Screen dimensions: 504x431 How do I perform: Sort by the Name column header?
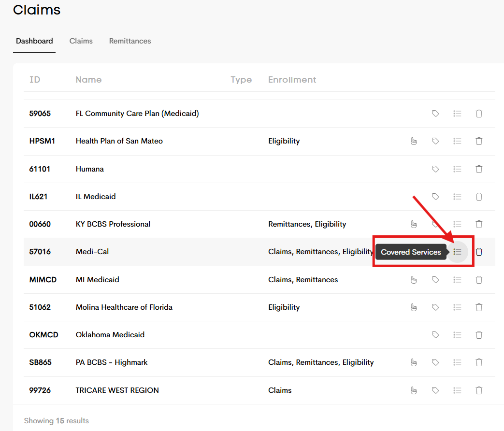tap(89, 80)
